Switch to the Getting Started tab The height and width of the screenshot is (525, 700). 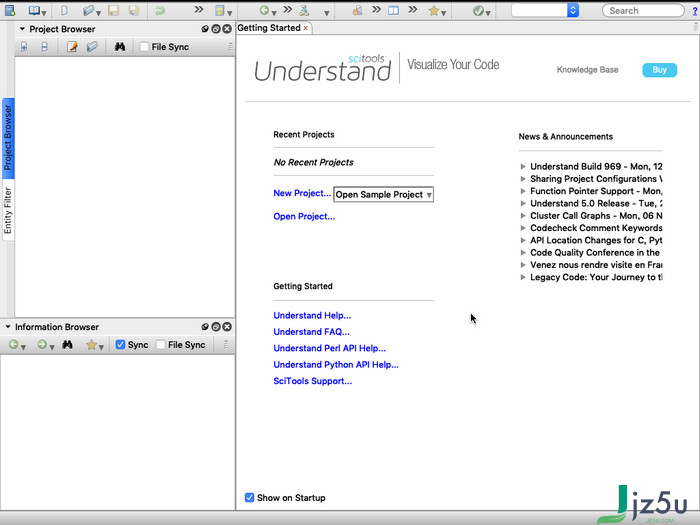tap(269, 28)
